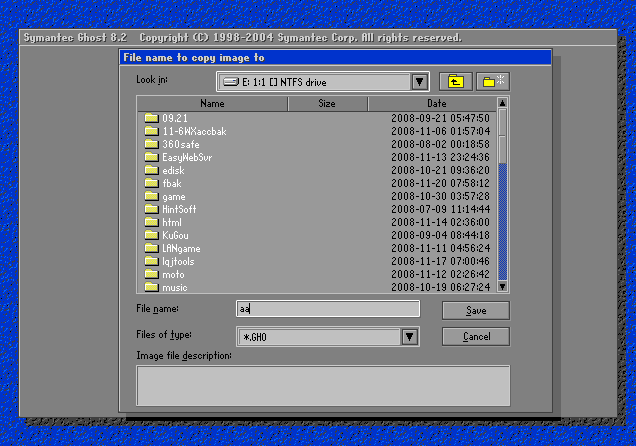Open the Files of type dropdown arrow
The width and height of the screenshot is (636, 446).
pyautogui.click(x=410, y=337)
